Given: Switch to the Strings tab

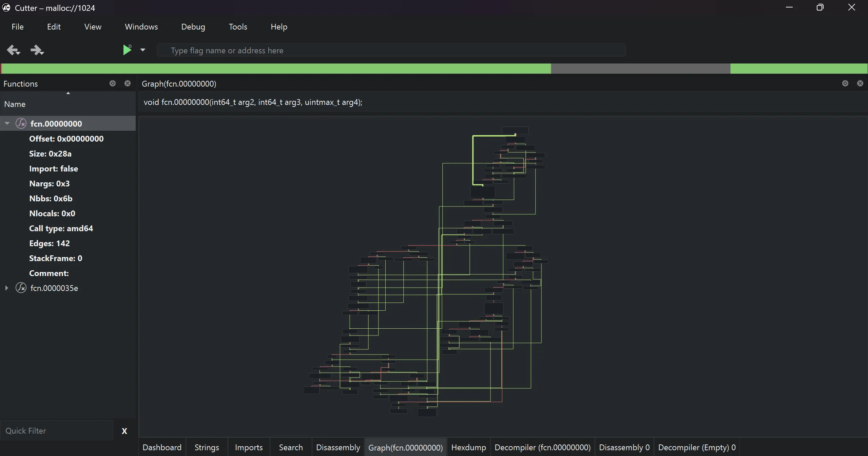Looking at the screenshot, I should (x=207, y=448).
